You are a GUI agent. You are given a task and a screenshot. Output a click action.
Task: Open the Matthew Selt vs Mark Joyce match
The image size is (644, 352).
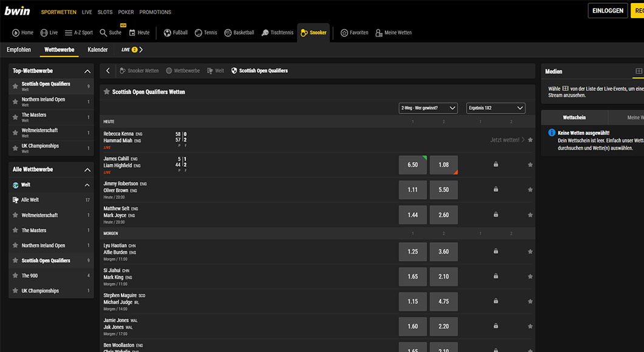point(121,212)
